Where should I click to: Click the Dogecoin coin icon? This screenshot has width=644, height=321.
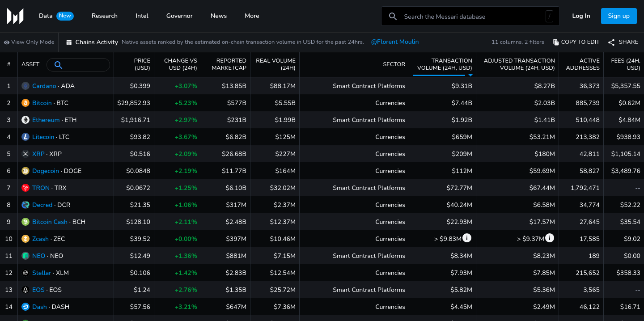25,171
